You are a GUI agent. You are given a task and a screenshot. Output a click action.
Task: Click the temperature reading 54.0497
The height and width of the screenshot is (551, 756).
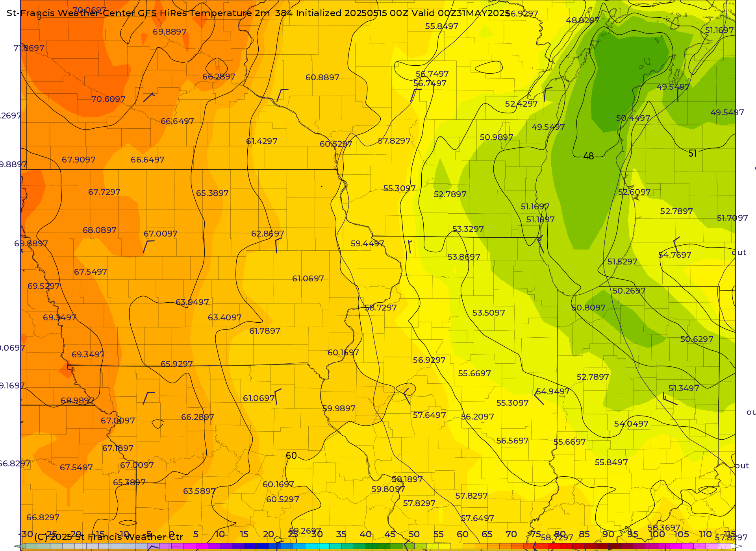631,424
